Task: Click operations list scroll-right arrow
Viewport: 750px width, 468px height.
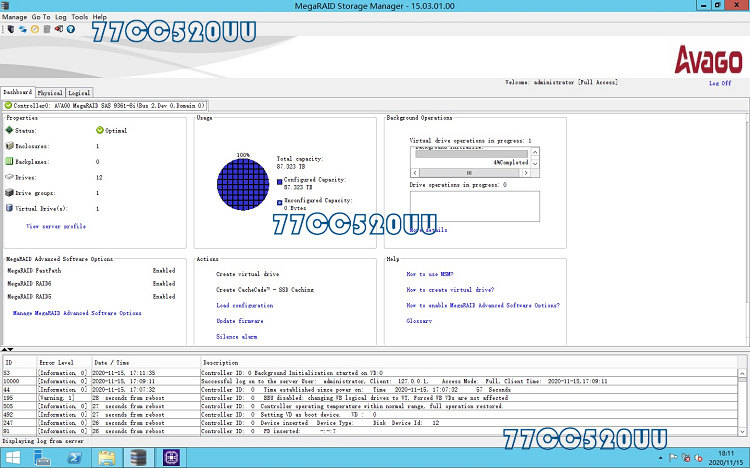Action: coord(526,173)
